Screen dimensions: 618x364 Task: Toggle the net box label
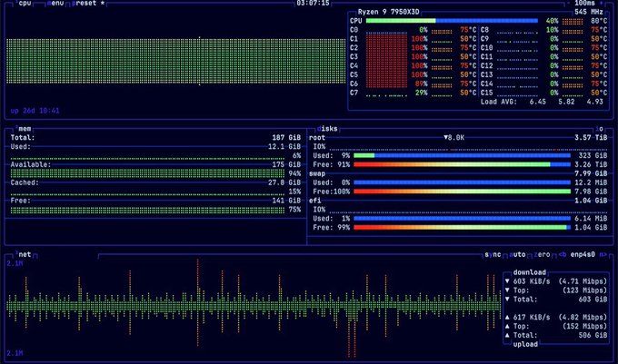coord(24,254)
